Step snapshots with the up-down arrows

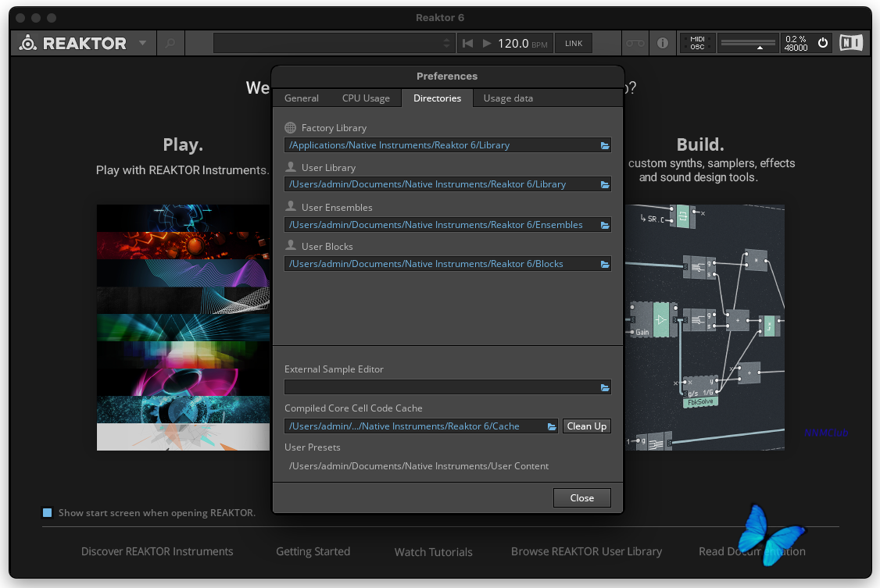pos(447,43)
